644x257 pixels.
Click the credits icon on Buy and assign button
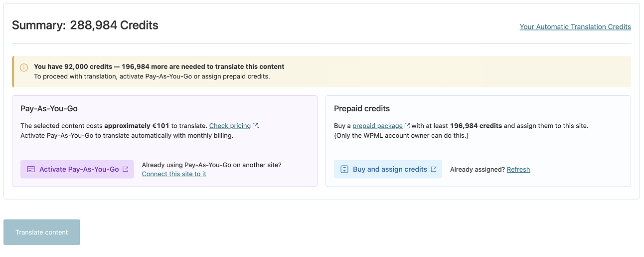click(x=344, y=169)
